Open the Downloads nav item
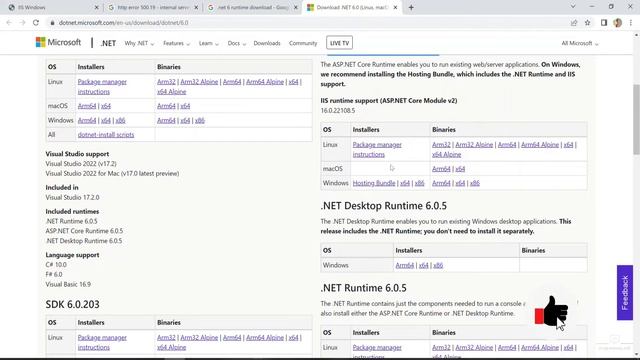 pos(267,43)
